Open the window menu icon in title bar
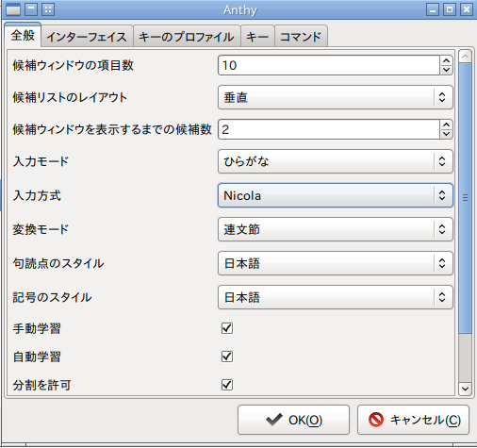Viewport: 477px width, 448px height. coord(13,9)
